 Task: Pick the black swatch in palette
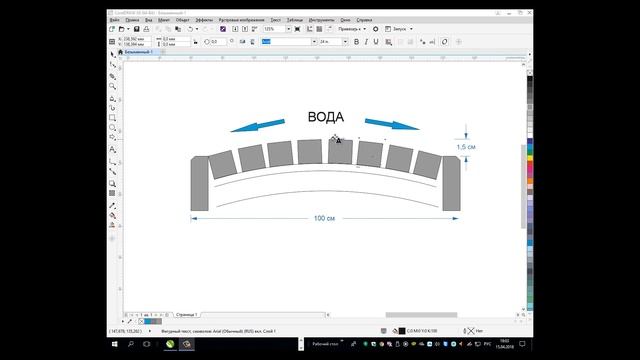click(530, 79)
